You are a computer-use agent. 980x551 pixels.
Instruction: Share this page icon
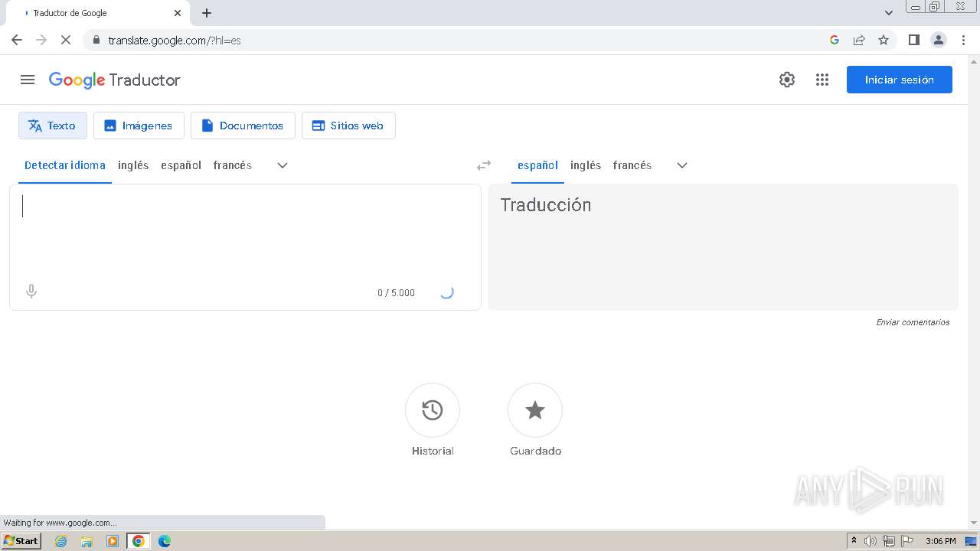tap(859, 40)
